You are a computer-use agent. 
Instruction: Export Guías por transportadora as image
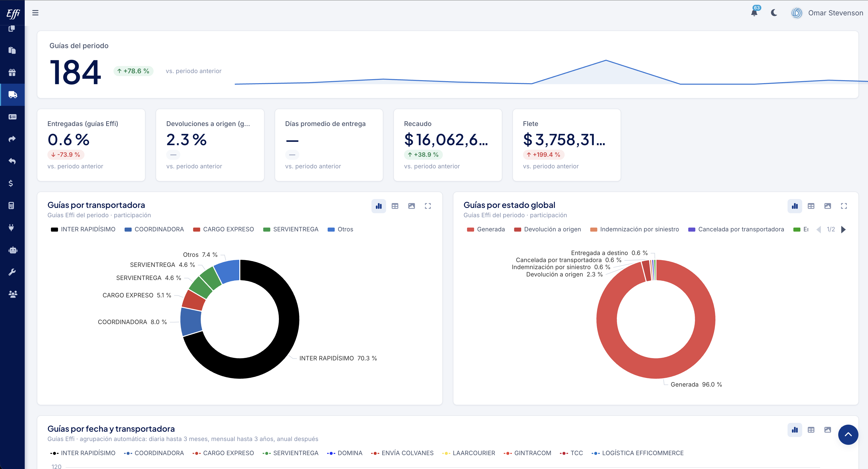click(411, 206)
